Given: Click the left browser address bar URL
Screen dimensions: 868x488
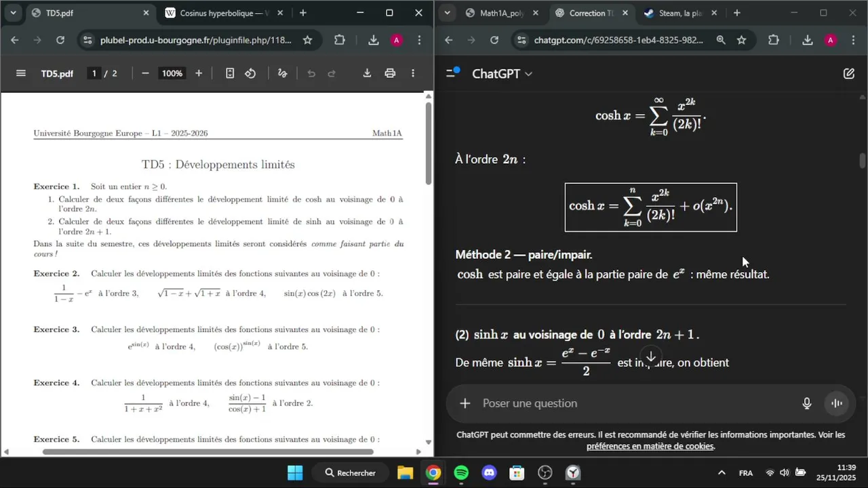Looking at the screenshot, I should tap(196, 40).
